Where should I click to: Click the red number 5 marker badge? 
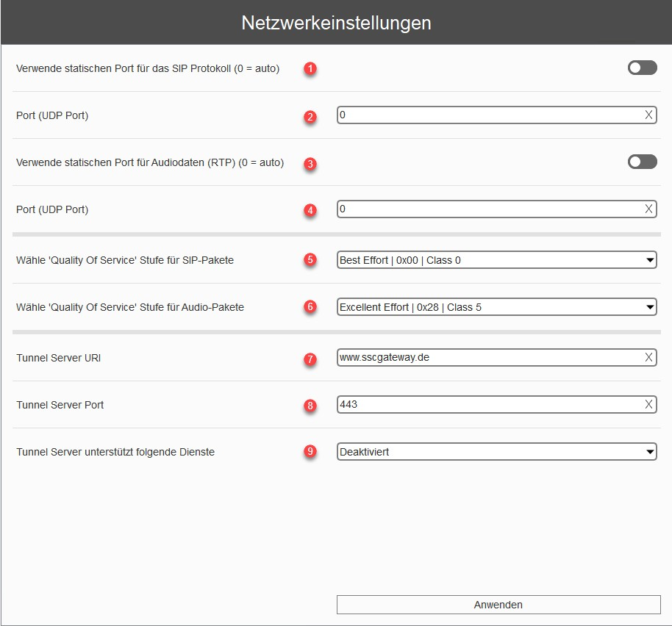310,259
